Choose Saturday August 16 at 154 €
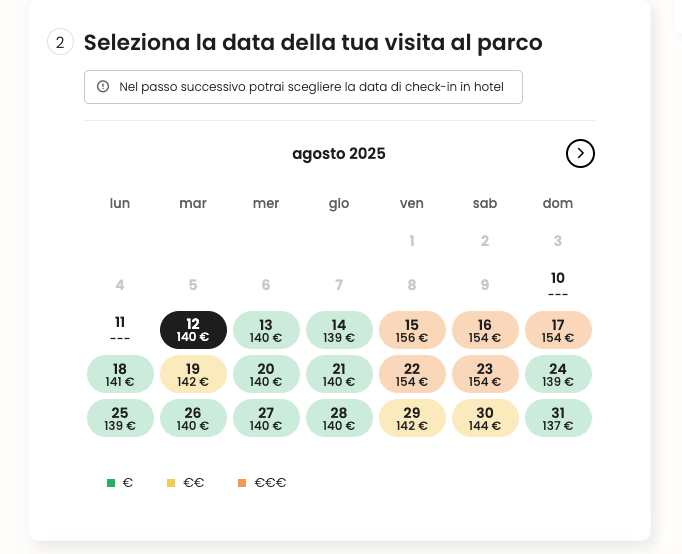Image resolution: width=682 pixels, height=554 pixels. pos(485,330)
